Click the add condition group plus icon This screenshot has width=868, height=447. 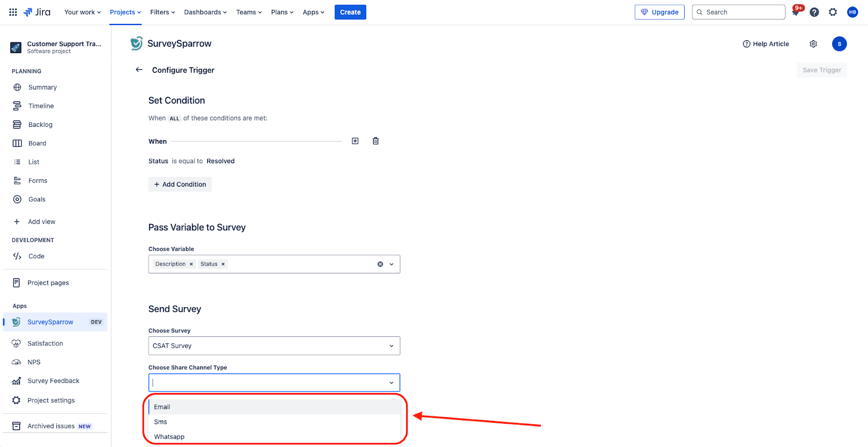355,141
